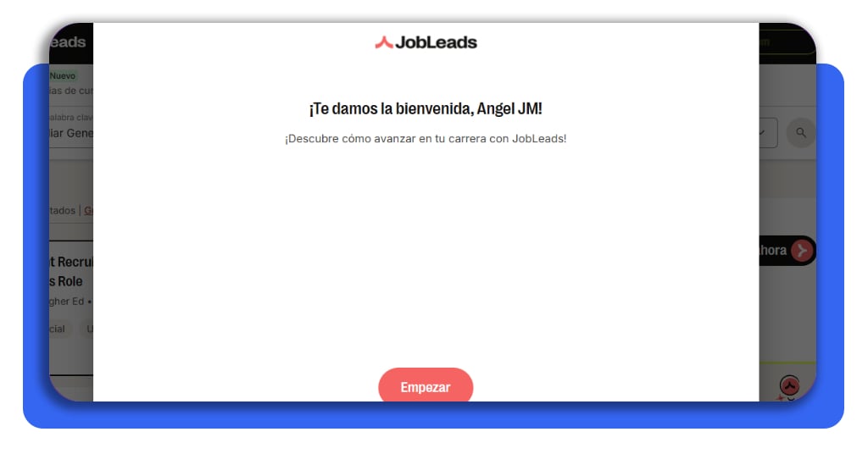Click the Empezar button
This screenshot has height=454, width=868.
click(x=426, y=386)
